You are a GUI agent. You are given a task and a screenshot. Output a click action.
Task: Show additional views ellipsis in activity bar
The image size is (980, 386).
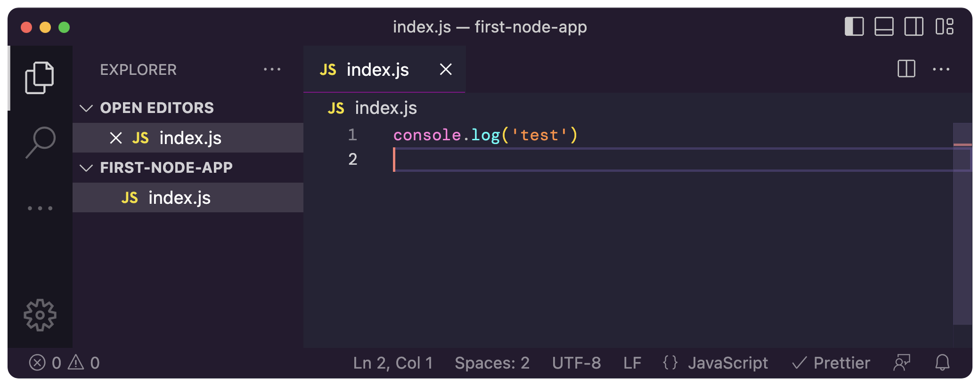(x=40, y=208)
